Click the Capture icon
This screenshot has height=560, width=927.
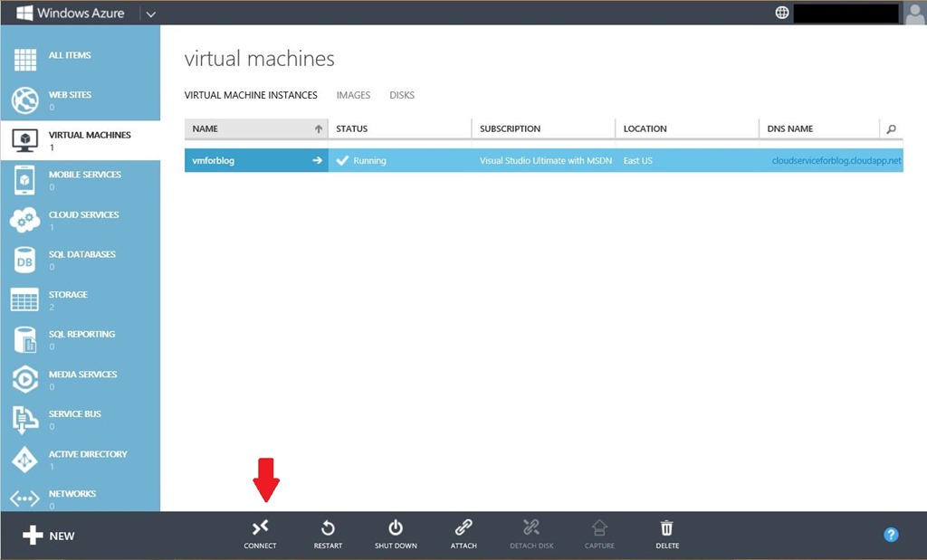[x=599, y=527]
